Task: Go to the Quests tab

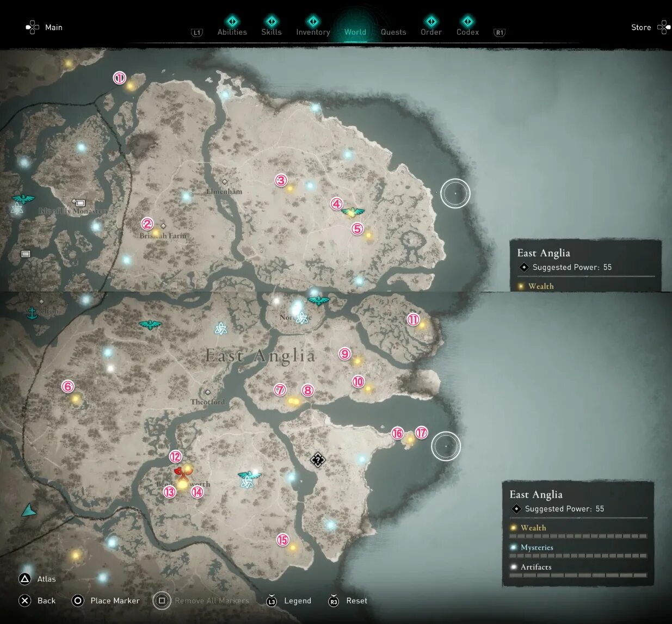Action: click(x=393, y=32)
